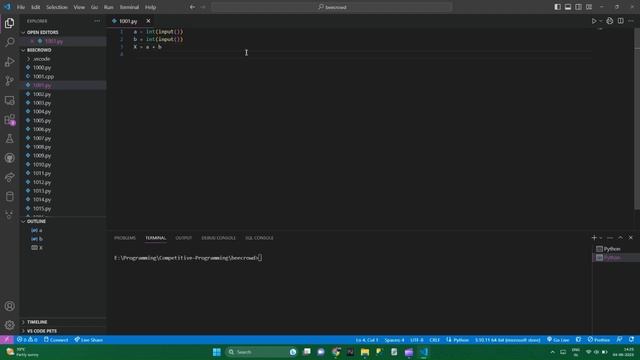640x360 pixels.
Task: Open the Live Share view in activity bar
Action: [x=9, y=177]
